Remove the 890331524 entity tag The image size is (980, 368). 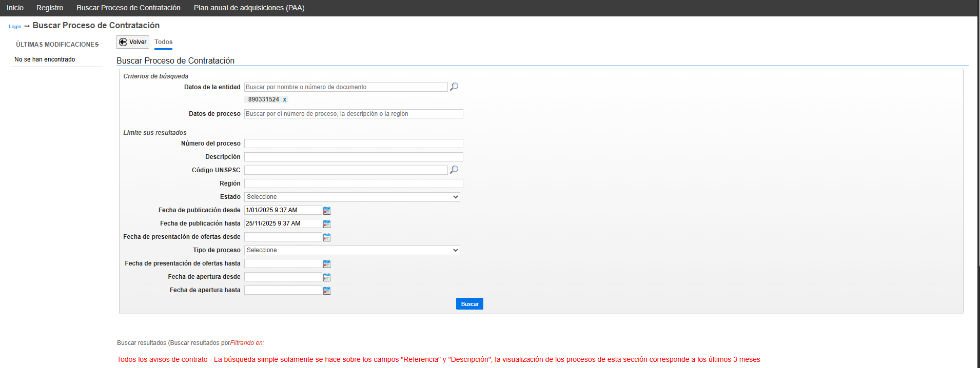point(284,99)
